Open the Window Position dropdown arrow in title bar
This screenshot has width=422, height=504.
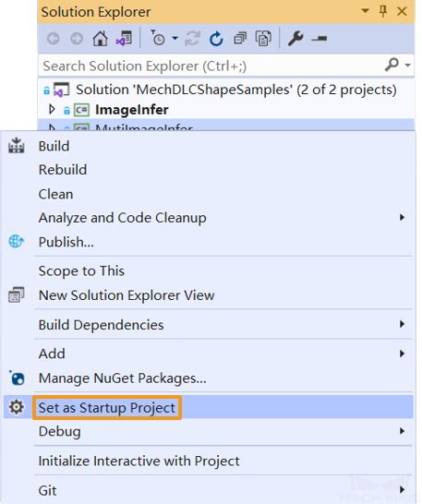[x=365, y=10]
